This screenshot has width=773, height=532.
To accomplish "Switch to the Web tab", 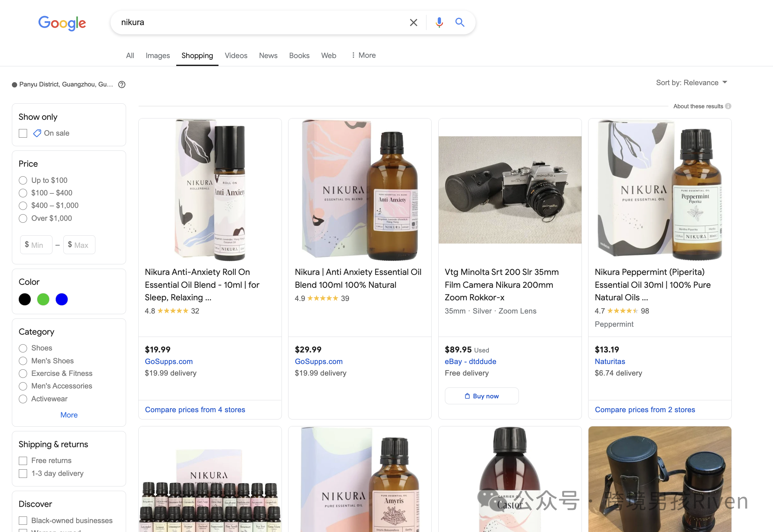I will (x=329, y=55).
